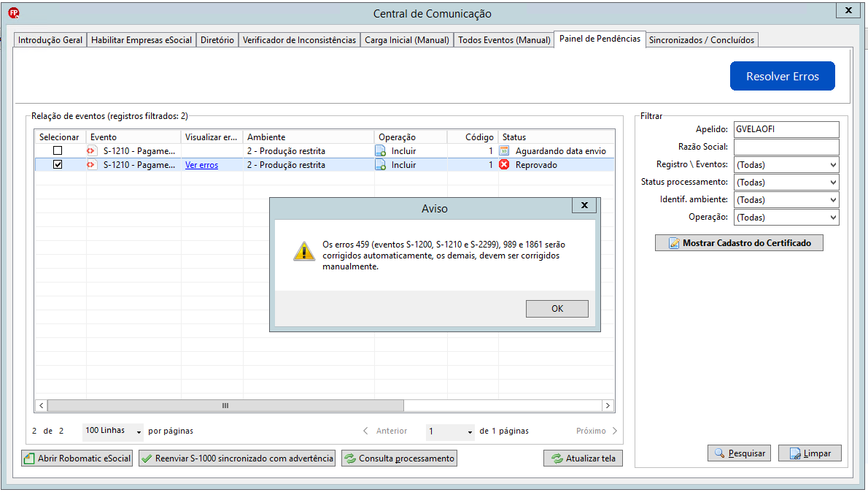The image size is (868, 495).
Task: Click Consulta processamento refresh icon button
Action: click(x=399, y=458)
